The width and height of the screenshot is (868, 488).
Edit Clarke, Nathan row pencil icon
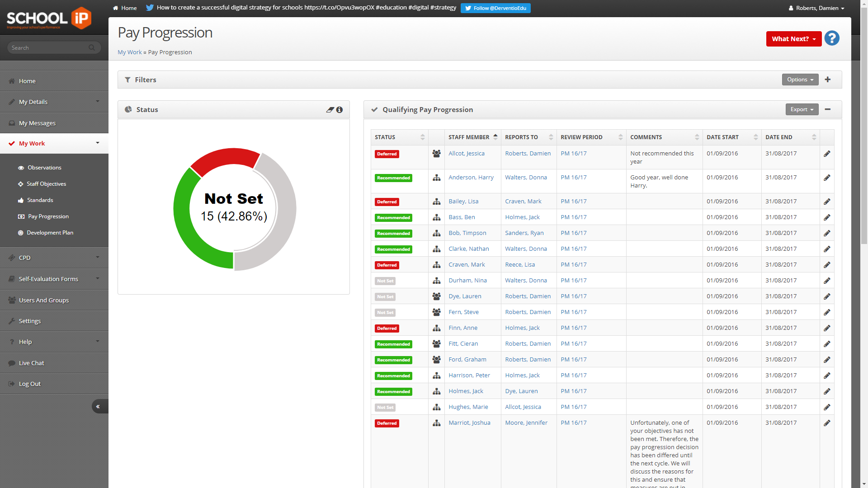(x=827, y=249)
